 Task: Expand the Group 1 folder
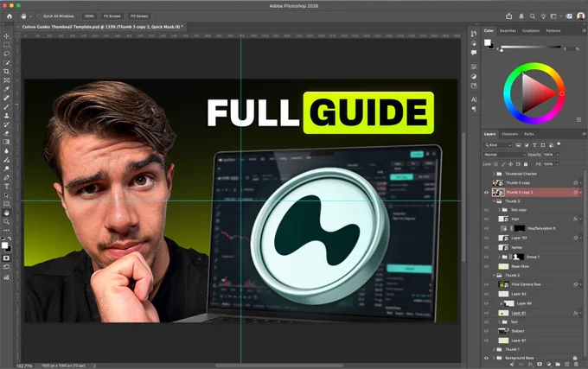tap(499, 257)
